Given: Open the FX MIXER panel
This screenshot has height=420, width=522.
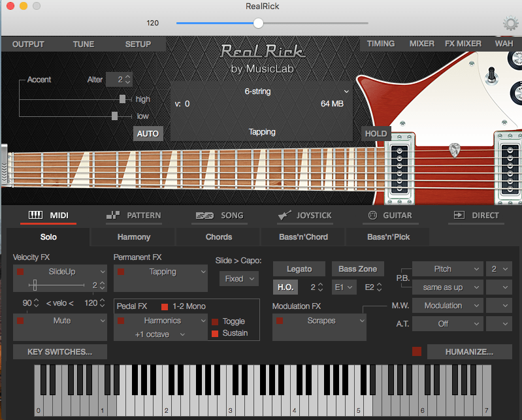Looking at the screenshot, I should 463,44.
